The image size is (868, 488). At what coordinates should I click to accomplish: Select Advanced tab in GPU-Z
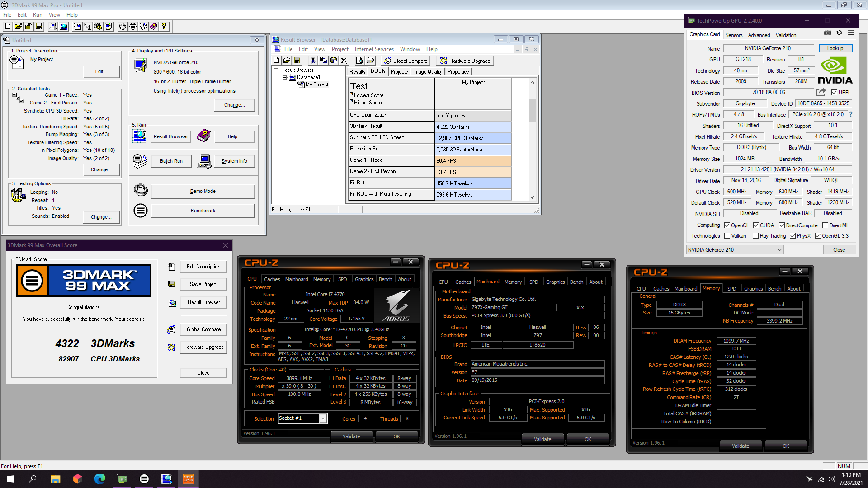coord(759,35)
